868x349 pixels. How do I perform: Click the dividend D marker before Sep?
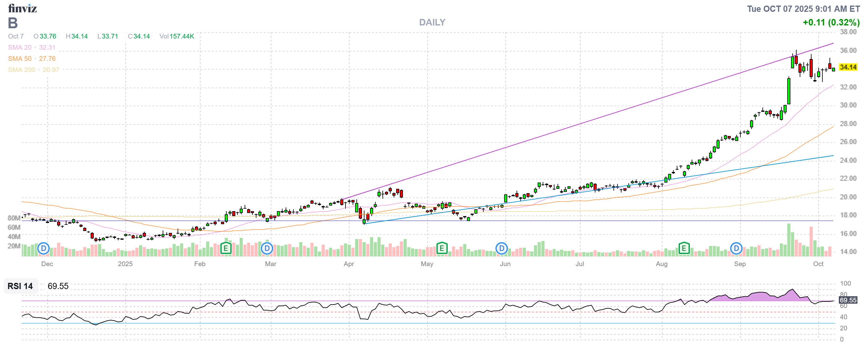[x=736, y=249]
